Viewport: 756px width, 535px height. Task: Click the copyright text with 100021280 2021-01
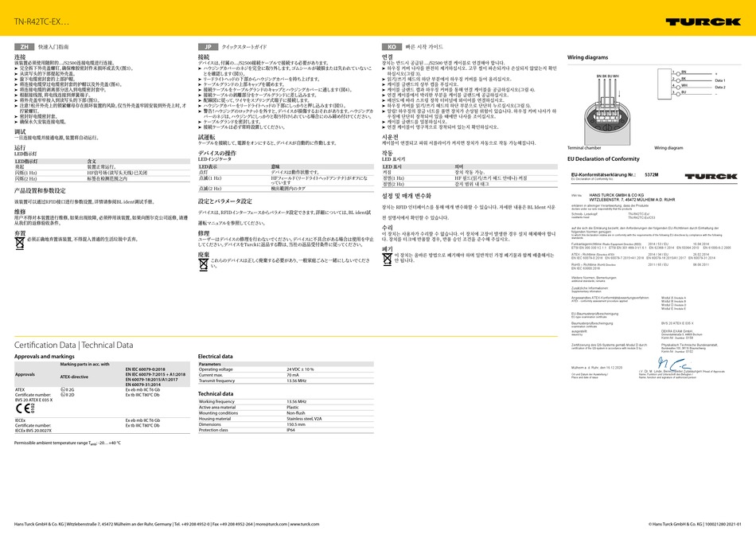(x=695, y=524)
